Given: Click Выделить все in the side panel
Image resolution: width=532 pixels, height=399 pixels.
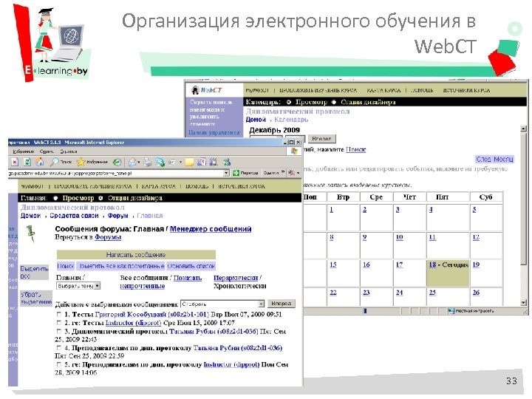Looking at the screenshot, I should coord(34,272).
